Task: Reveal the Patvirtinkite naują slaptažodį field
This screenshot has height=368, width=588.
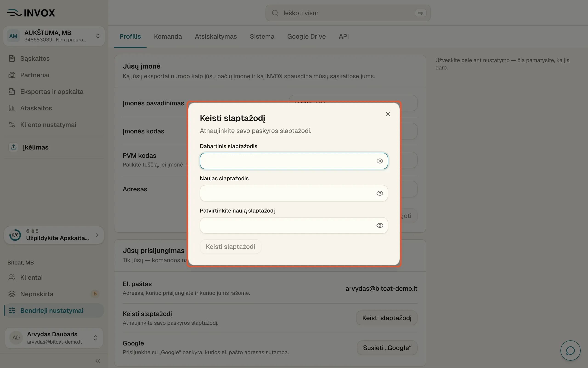Action: pos(380,225)
